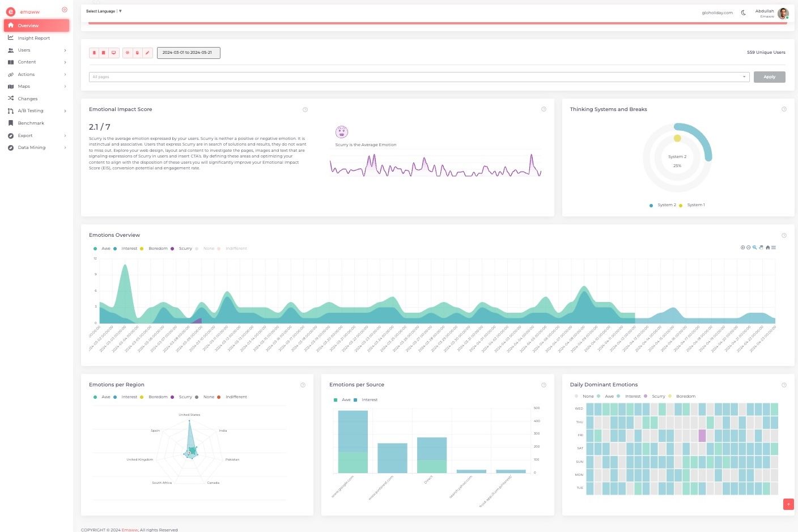Select the desktop monitor filter icon
The width and height of the screenshot is (798, 532).
pos(114,53)
